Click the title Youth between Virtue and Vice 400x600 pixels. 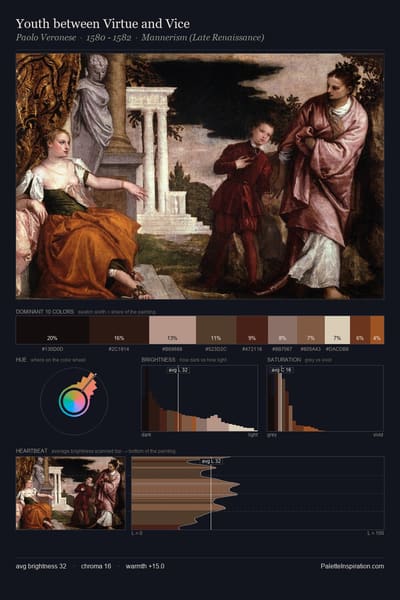(103, 24)
